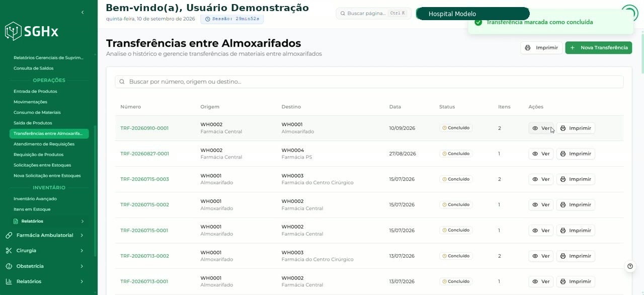Expand the Cirurgia menu chevron
The image size is (644, 295).
[82, 251]
